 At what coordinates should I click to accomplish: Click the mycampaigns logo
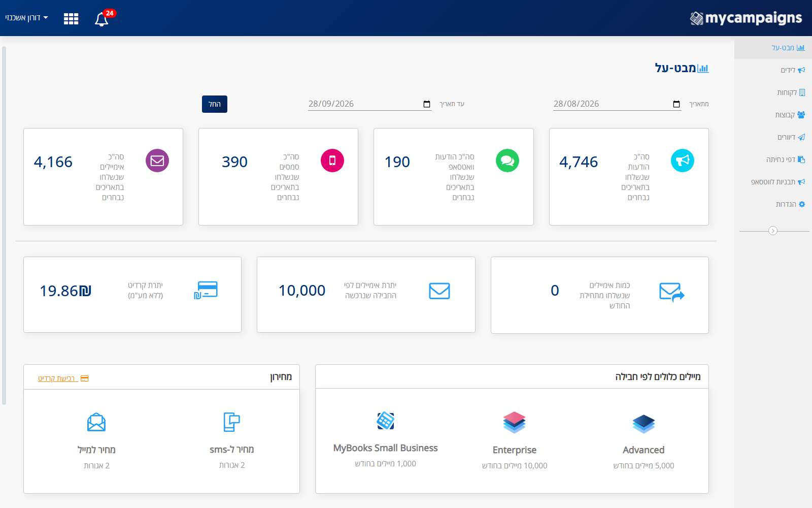point(746,18)
